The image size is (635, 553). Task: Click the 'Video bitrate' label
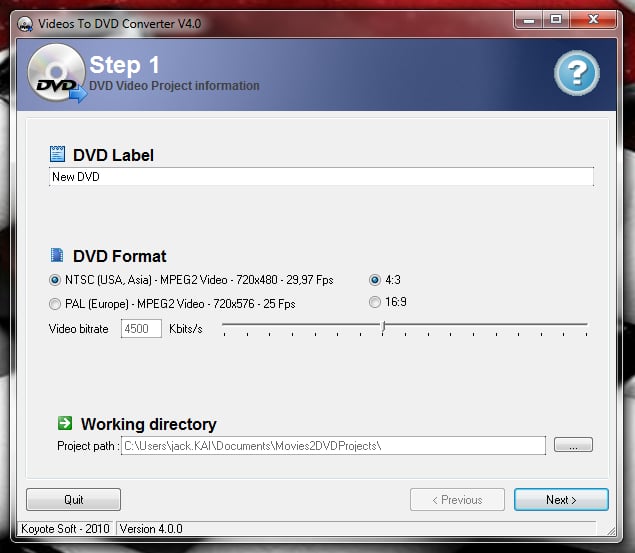click(x=79, y=329)
